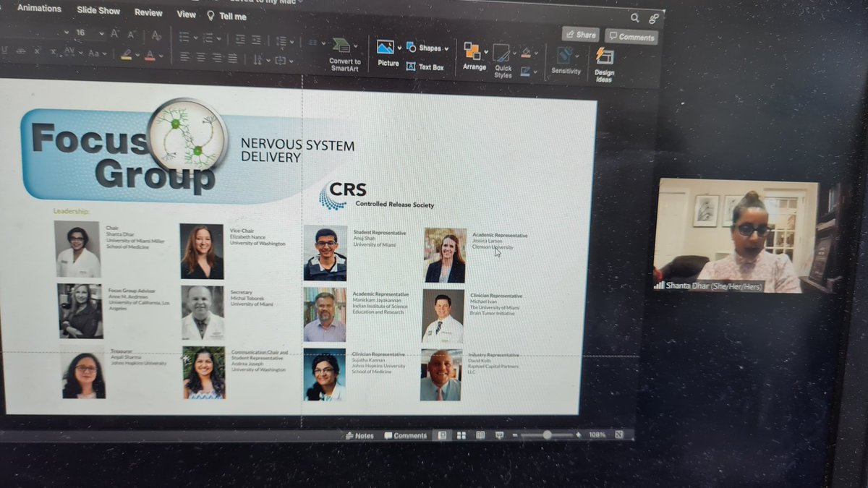Switch to Normal view icon

coord(441,435)
